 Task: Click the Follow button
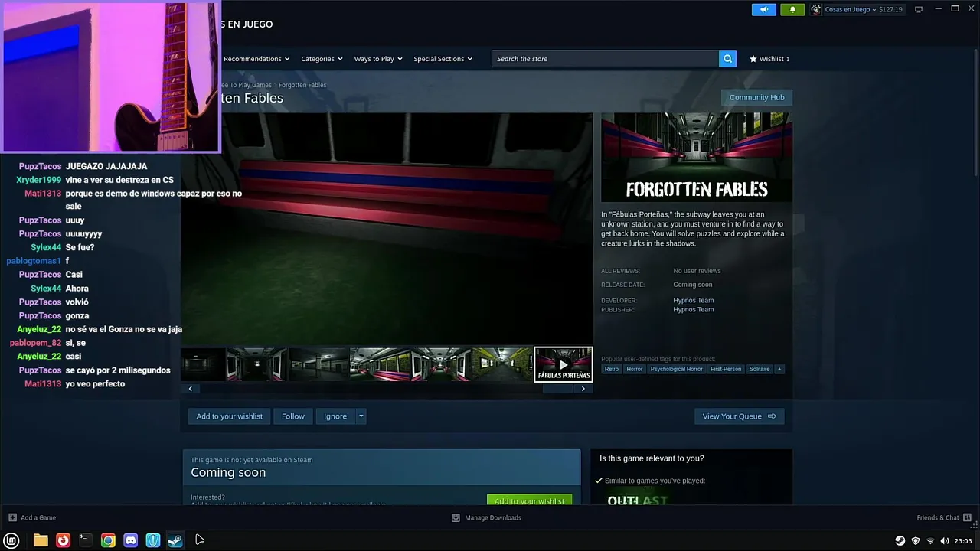pyautogui.click(x=292, y=416)
